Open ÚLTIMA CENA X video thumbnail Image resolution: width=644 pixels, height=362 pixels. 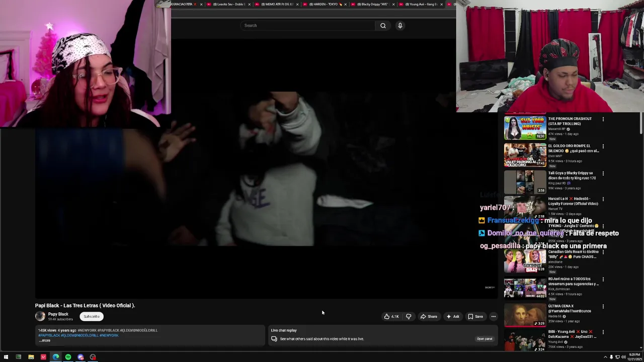pos(525,315)
